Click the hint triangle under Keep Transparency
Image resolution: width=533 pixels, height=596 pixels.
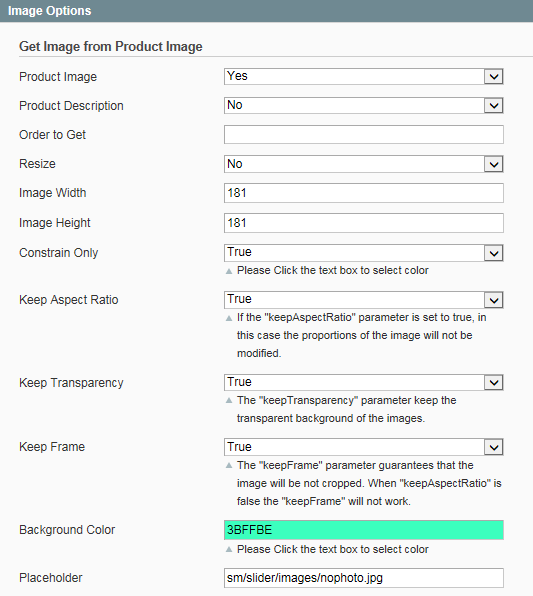tap(229, 400)
